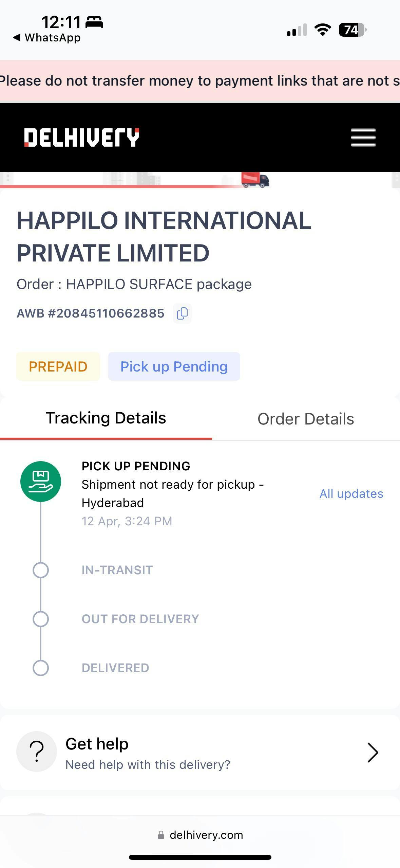Viewport: 400px width, 868px height.
Task: Open the All updates link
Action: coord(351,493)
